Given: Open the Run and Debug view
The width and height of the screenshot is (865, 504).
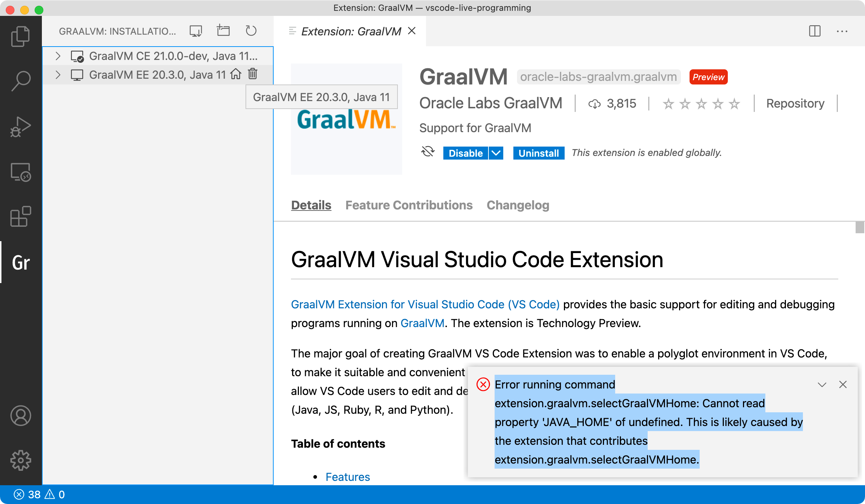Looking at the screenshot, I should pos(21,126).
